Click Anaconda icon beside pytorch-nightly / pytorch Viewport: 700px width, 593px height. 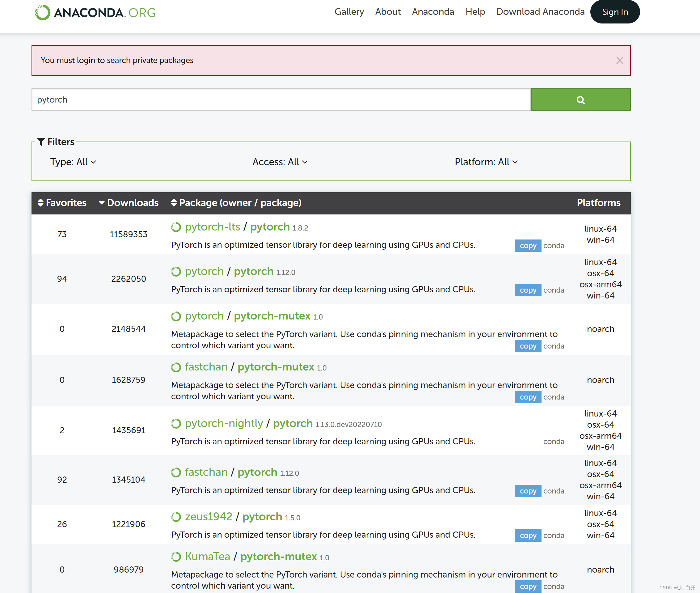[176, 424]
